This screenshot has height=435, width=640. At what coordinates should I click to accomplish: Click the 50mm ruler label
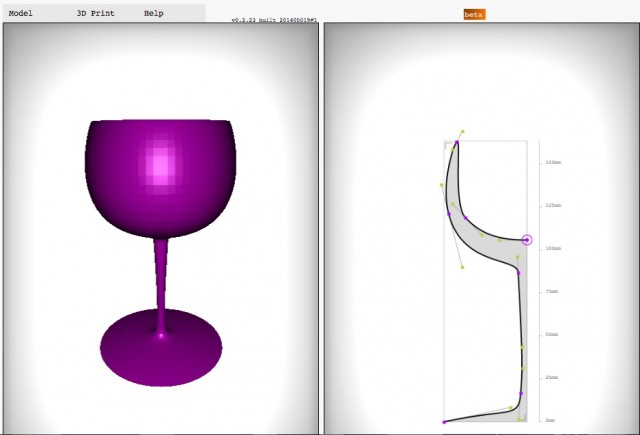551,334
